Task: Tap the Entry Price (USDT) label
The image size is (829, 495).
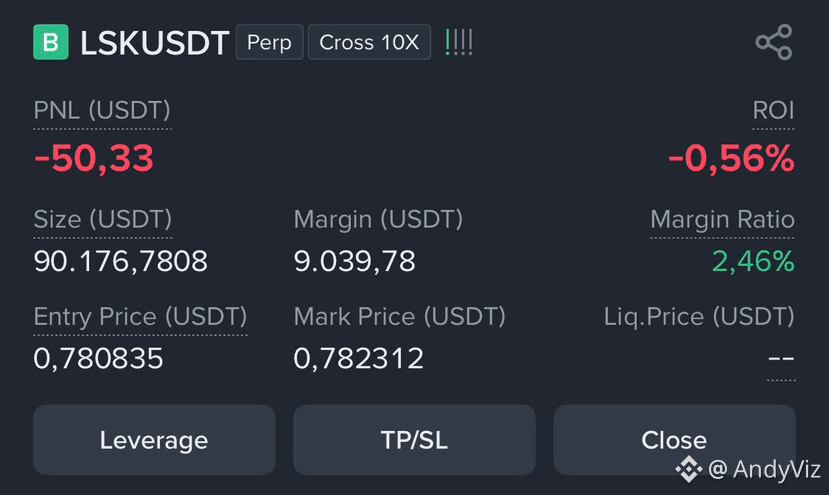Action: (140, 317)
